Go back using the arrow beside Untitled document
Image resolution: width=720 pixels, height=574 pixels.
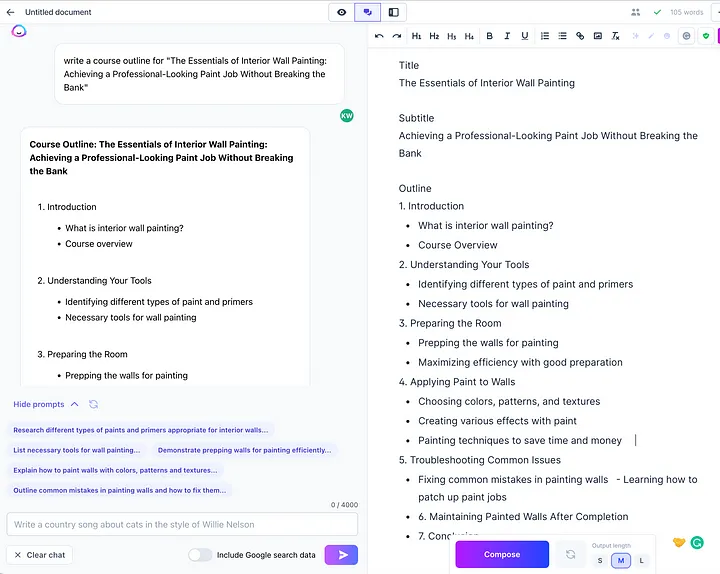(x=11, y=12)
